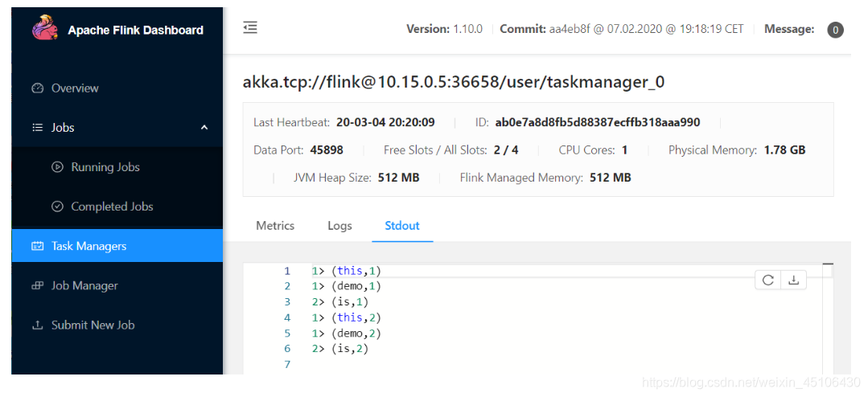The height and width of the screenshot is (397, 868).
Task: Click output line 4 (this,2)
Action: tap(347, 317)
